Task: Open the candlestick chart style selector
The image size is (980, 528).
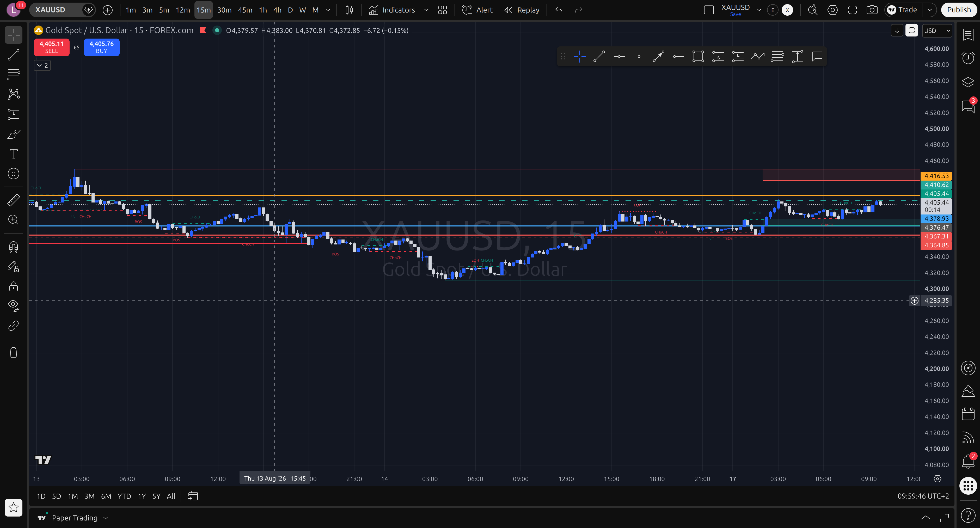Action: coord(349,10)
